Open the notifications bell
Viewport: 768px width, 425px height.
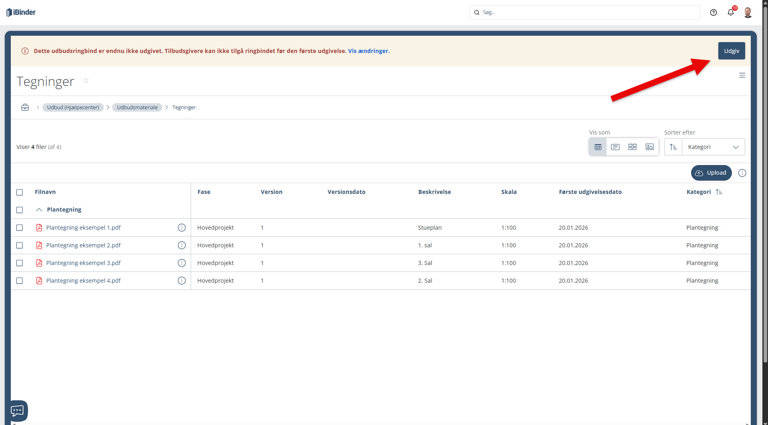click(731, 12)
